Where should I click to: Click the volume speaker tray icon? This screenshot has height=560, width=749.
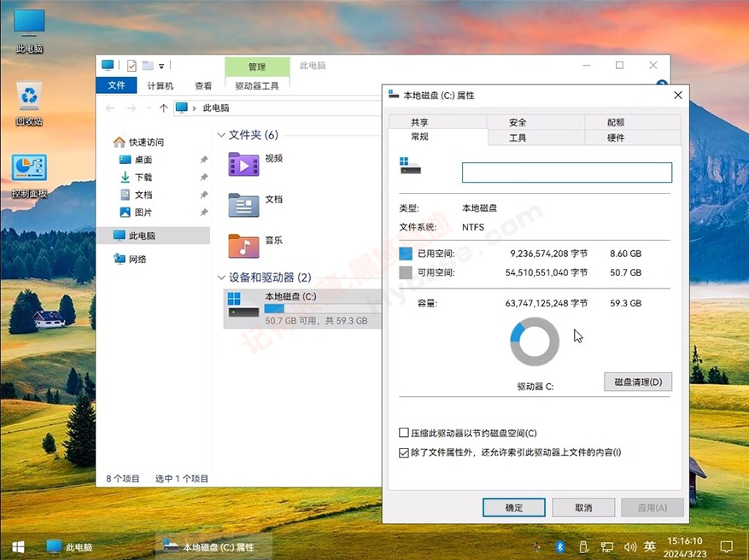click(630, 546)
